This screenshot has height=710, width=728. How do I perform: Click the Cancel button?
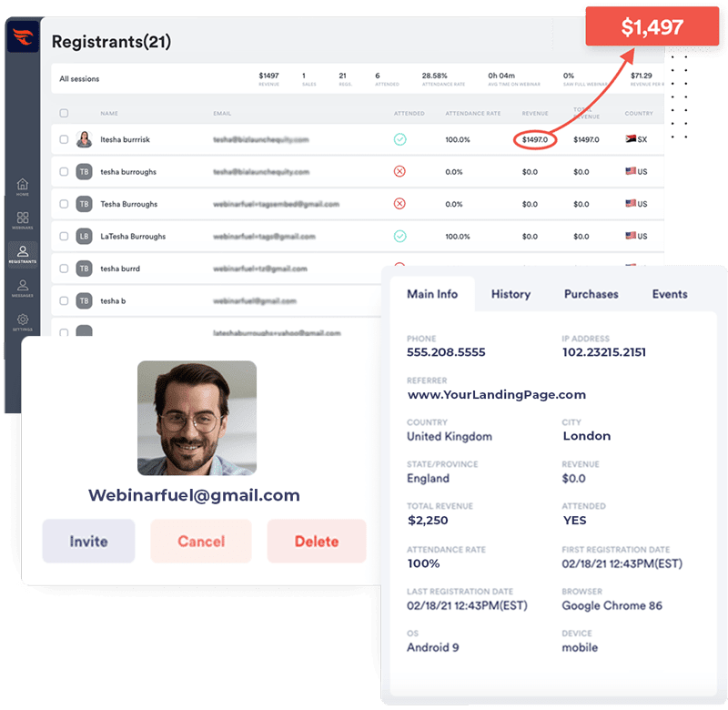point(201,541)
